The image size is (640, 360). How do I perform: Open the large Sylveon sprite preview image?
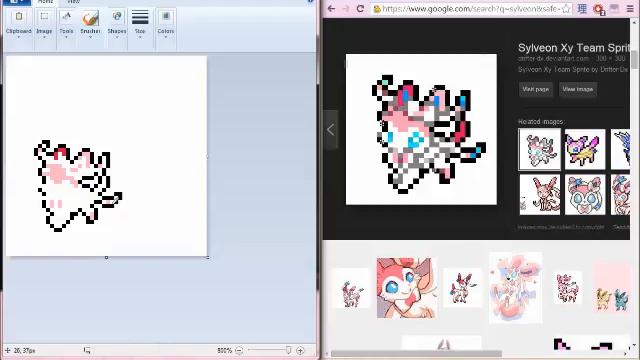[421, 129]
